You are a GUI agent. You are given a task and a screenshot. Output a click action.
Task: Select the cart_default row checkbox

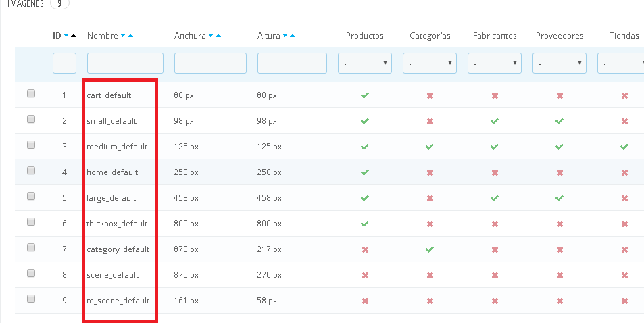click(31, 95)
